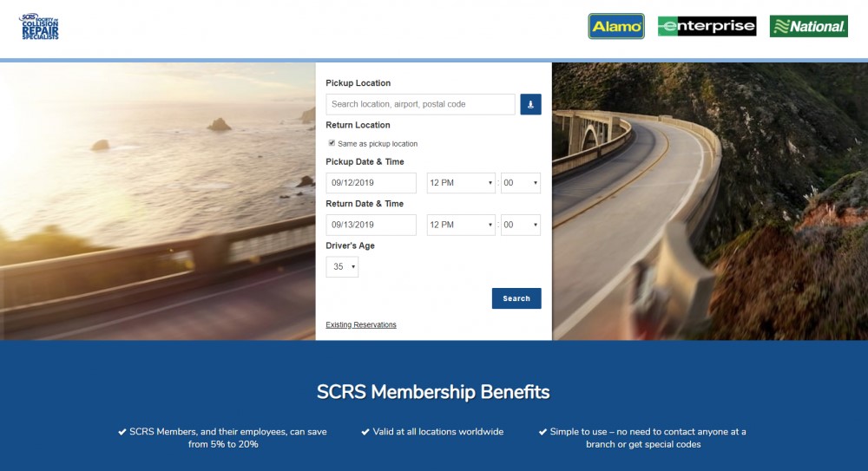Select the pickup date field 09/12/2019
This screenshot has height=471, width=868.
pos(371,183)
